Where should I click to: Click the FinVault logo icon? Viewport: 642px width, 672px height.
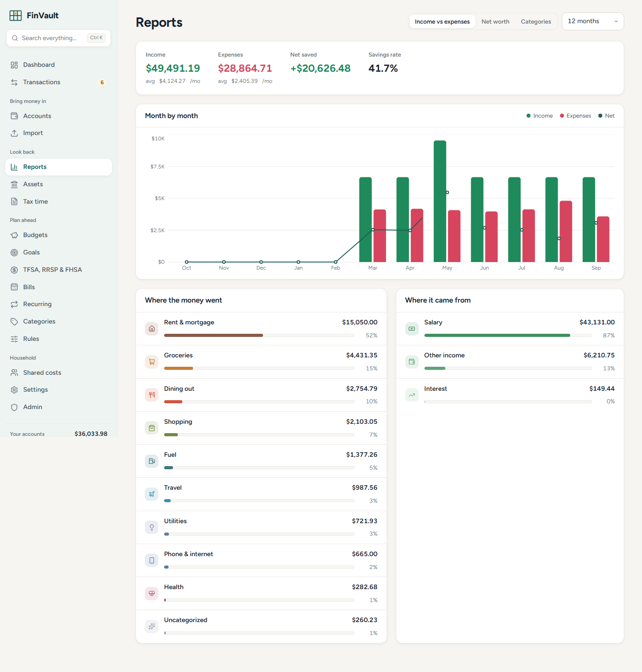coord(16,16)
